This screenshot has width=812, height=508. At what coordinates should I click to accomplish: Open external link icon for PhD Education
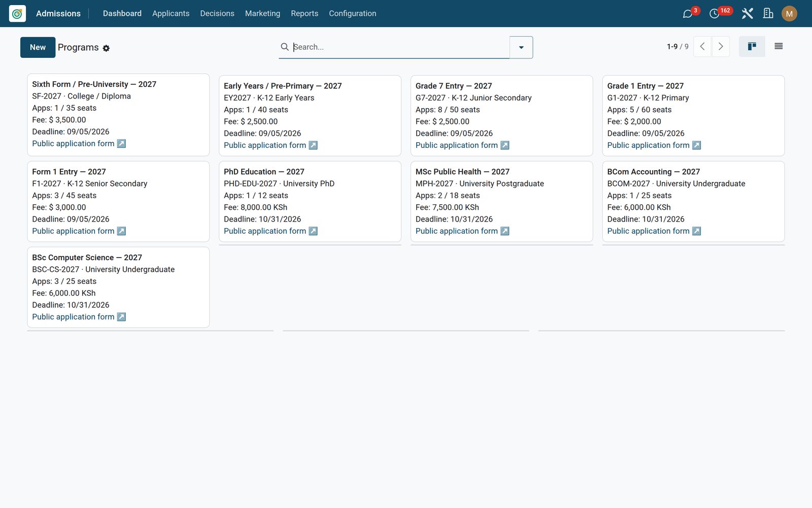313,231
